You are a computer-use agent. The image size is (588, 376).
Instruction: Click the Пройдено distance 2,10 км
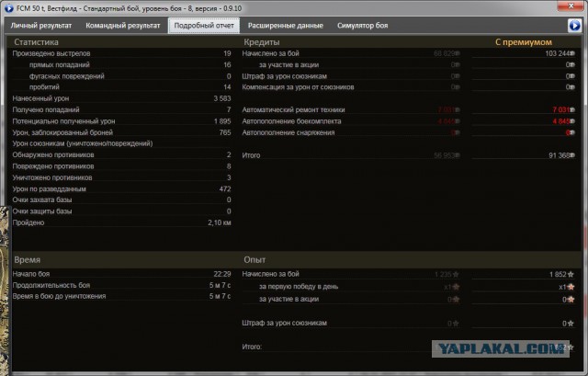pyautogui.click(x=220, y=222)
